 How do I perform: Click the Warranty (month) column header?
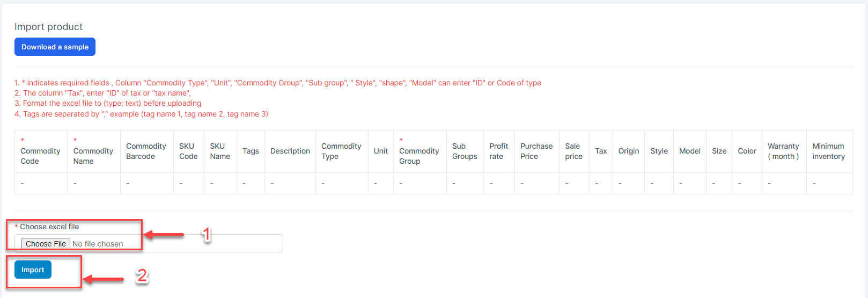point(783,151)
